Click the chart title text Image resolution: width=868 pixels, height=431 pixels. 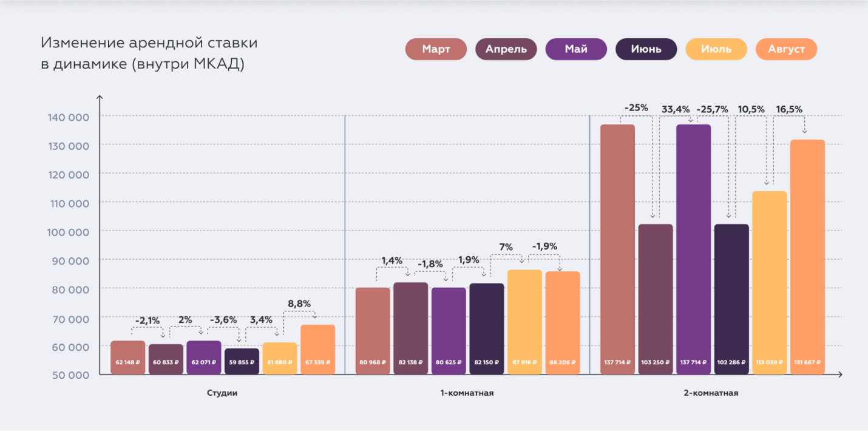coord(149,53)
